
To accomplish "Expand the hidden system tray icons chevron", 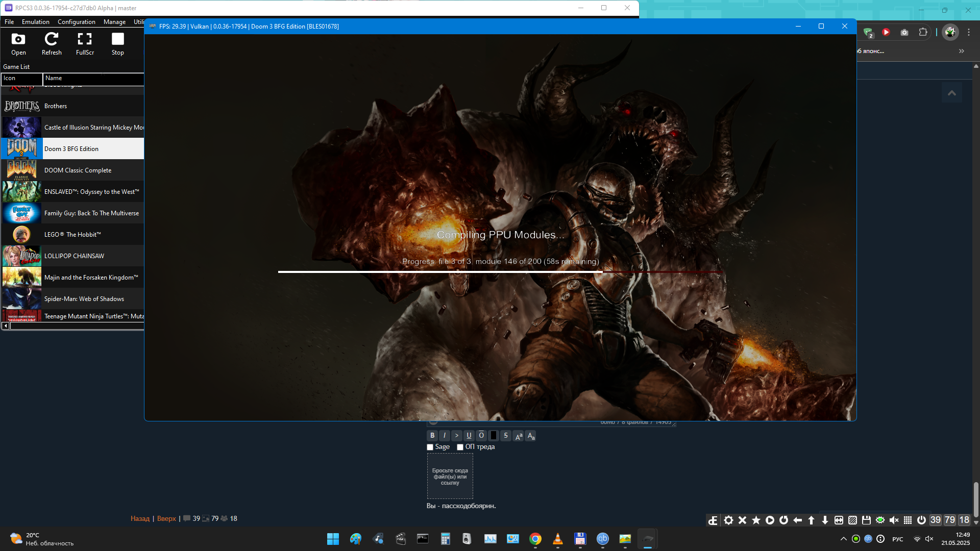I will 843,539.
